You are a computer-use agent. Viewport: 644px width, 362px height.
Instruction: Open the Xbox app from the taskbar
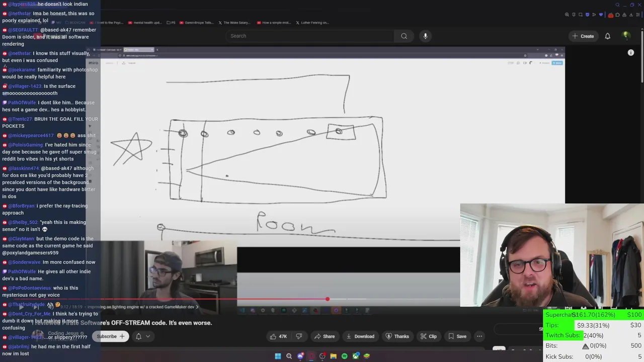click(x=356, y=356)
